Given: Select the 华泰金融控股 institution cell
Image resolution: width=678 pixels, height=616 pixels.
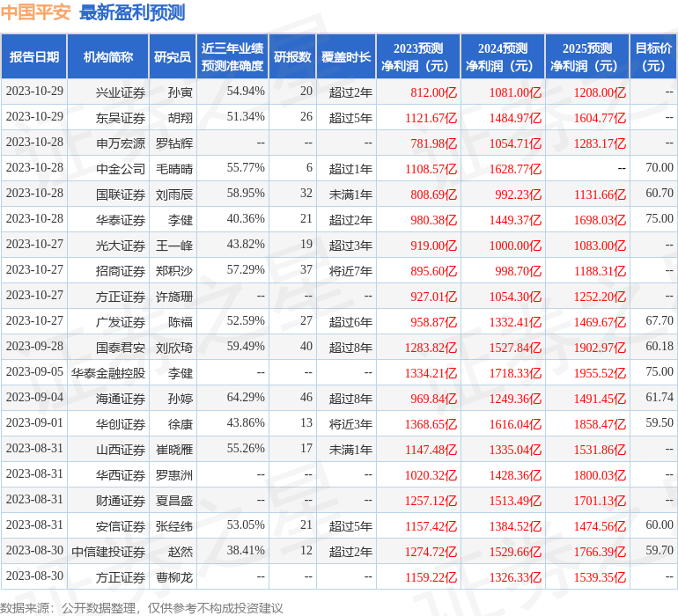Looking at the screenshot, I should click(108, 373).
